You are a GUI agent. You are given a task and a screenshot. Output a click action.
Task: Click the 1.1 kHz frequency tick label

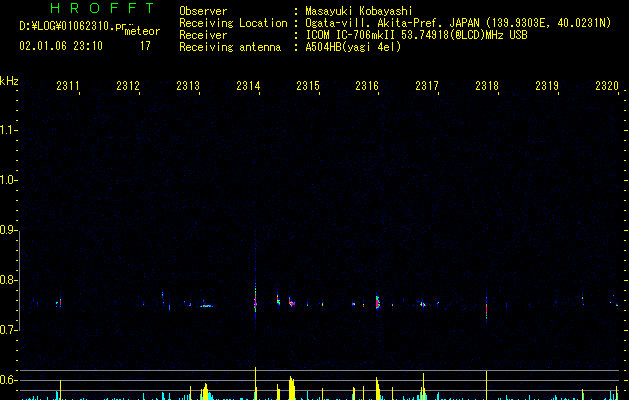[x=8, y=130]
